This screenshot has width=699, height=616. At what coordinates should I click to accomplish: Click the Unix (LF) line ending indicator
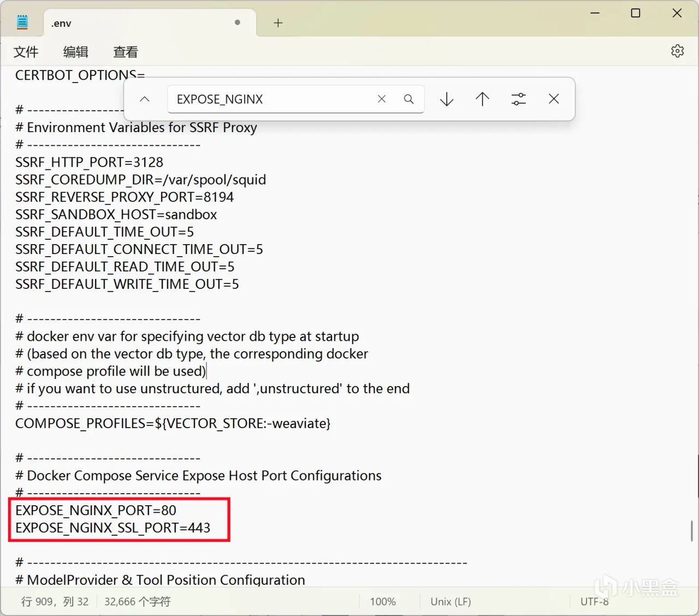pyautogui.click(x=451, y=601)
